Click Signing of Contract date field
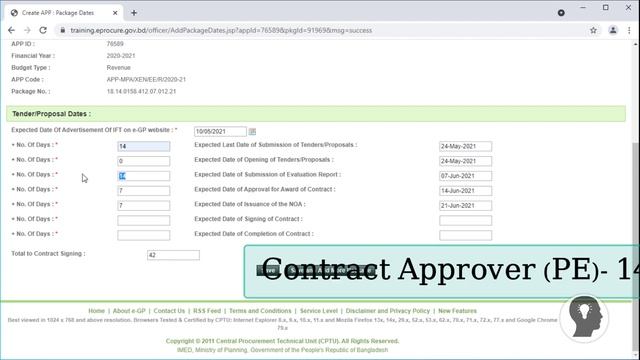 pos(466,220)
